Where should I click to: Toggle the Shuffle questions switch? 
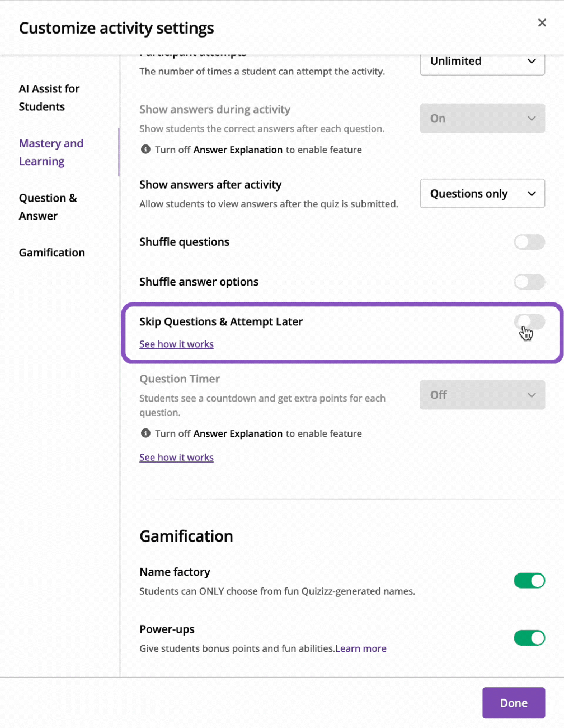point(529,242)
